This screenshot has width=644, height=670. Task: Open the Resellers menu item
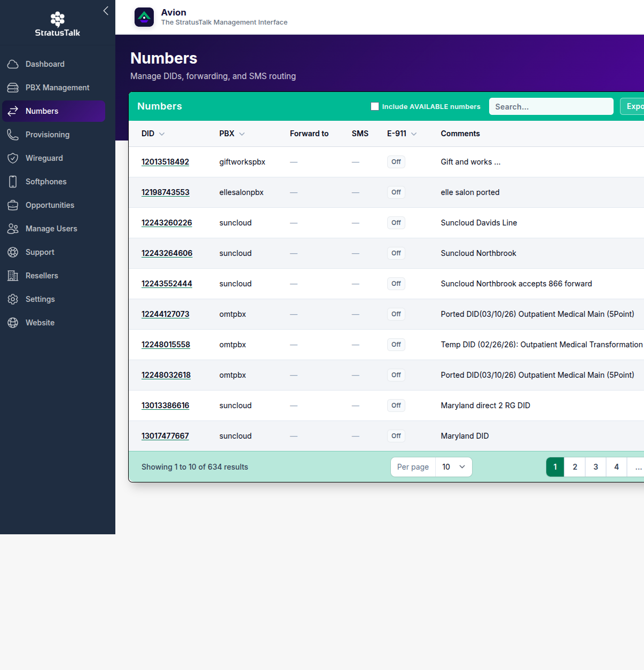tap(53, 276)
